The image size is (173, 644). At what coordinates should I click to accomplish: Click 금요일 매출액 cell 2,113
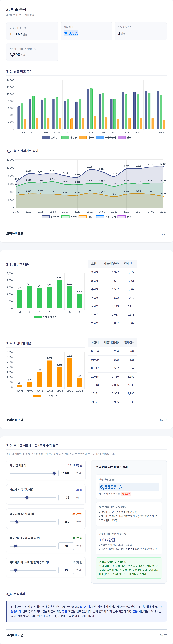click(115, 306)
